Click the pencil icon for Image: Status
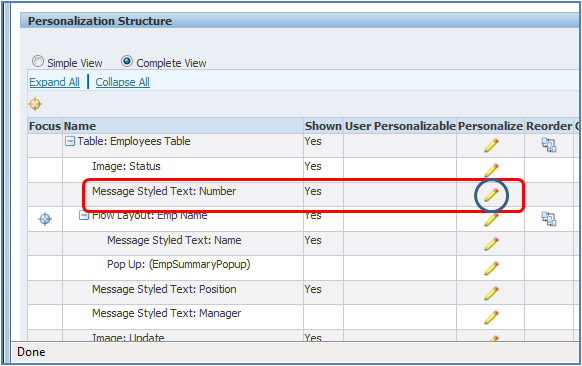This screenshot has height=366, width=582. (x=491, y=170)
